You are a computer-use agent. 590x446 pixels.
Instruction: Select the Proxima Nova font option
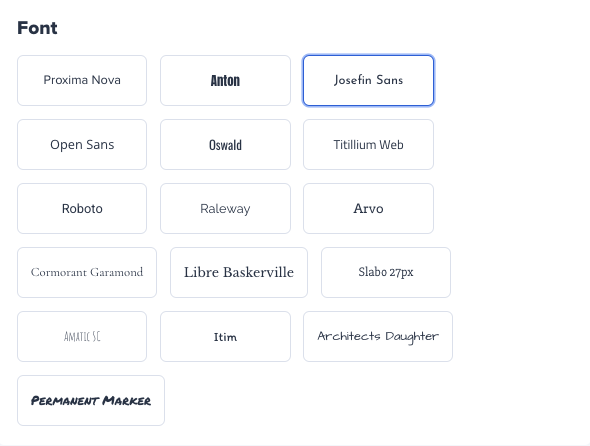pyautogui.click(x=82, y=81)
